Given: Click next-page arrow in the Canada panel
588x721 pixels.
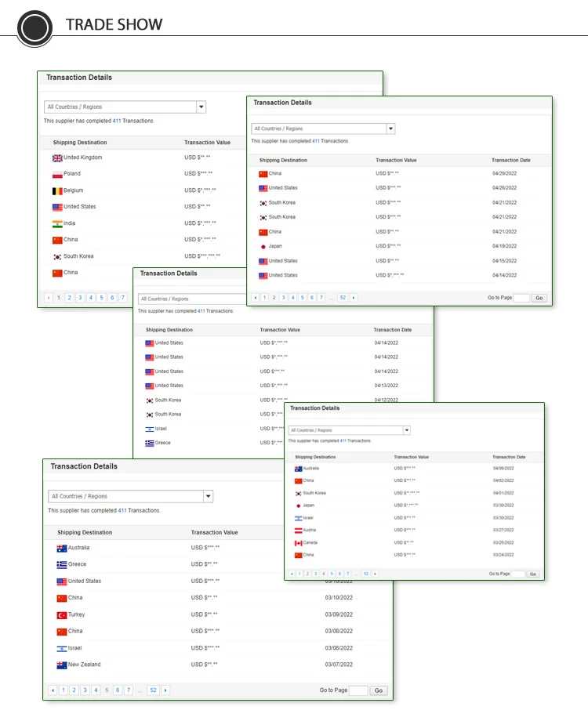Looking at the screenshot, I should (x=375, y=574).
